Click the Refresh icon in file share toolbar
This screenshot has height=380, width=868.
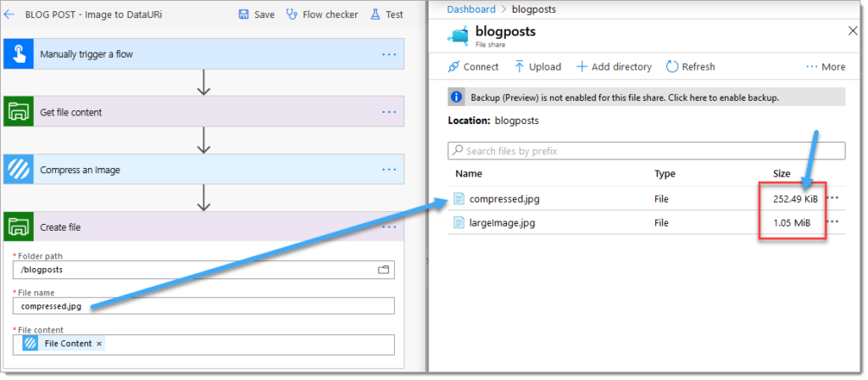(x=672, y=67)
